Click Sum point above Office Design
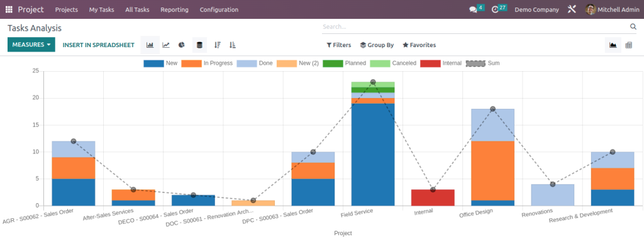644x239 pixels. (x=493, y=109)
